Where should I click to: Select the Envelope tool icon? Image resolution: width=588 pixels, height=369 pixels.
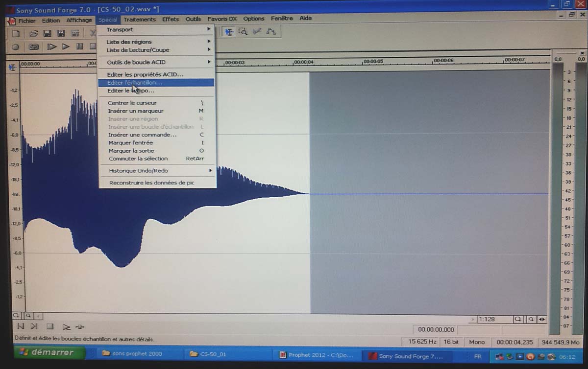coord(270,31)
